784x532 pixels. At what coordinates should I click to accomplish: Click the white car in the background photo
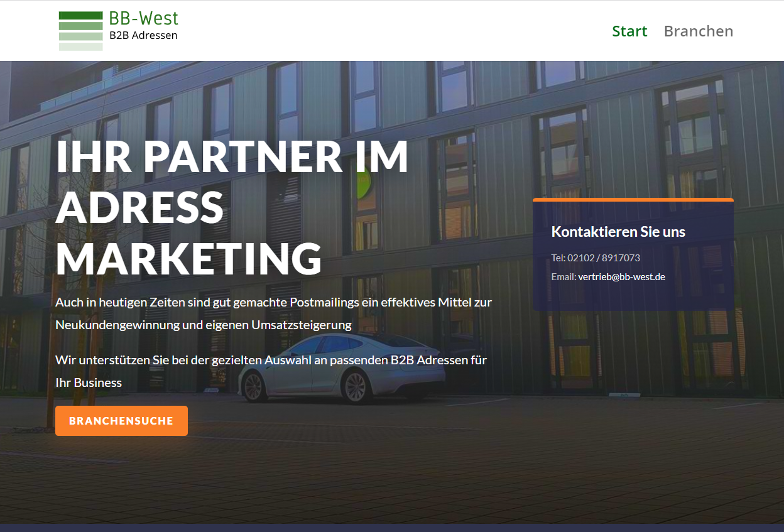[342, 367]
